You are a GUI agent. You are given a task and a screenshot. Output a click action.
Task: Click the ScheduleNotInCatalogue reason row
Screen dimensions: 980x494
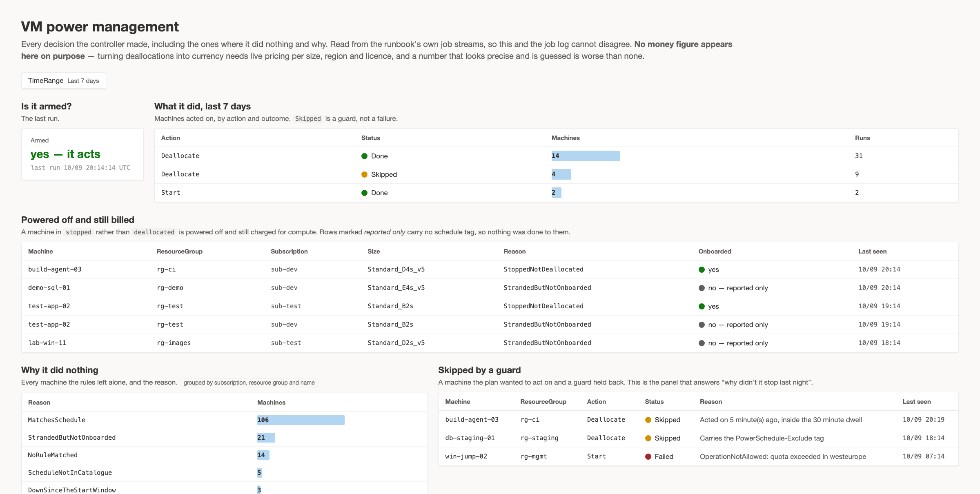(225, 473)
